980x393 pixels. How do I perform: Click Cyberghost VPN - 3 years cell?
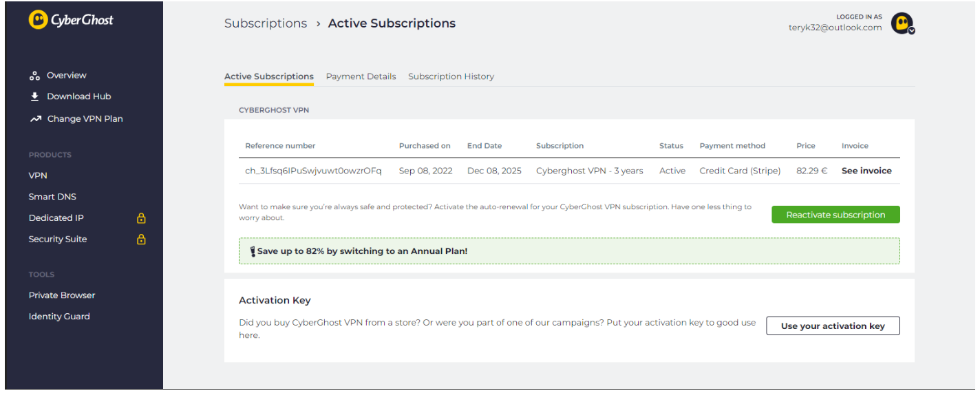point(590,171)
